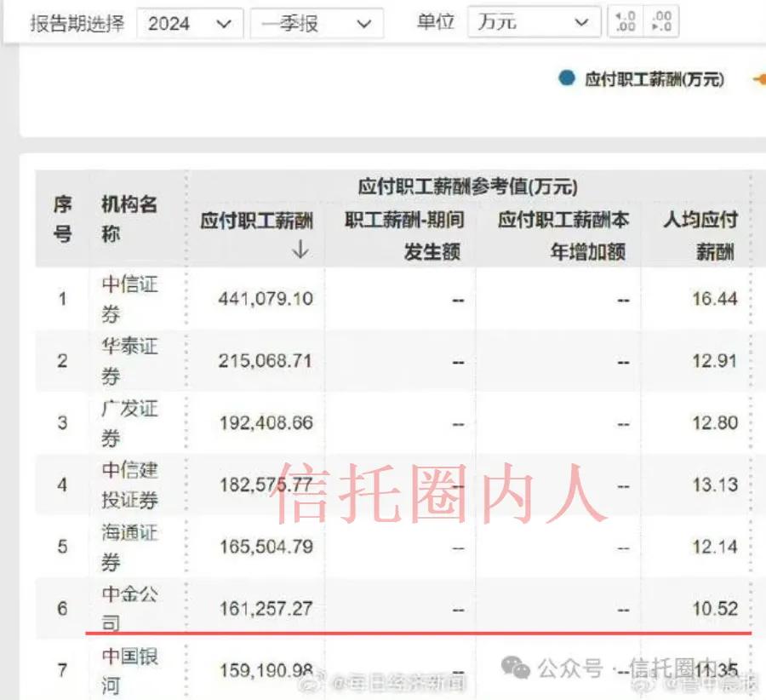The image size is (766, 700).
Task: Sort by the 应付职工薪酬 column header
Action: (x=256, y=221)
